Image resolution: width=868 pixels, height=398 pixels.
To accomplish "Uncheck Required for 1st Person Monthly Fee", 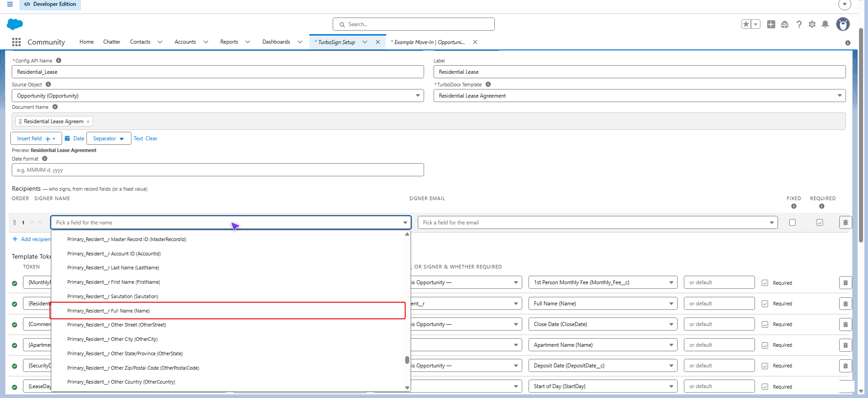I will (x=765, y=283).
